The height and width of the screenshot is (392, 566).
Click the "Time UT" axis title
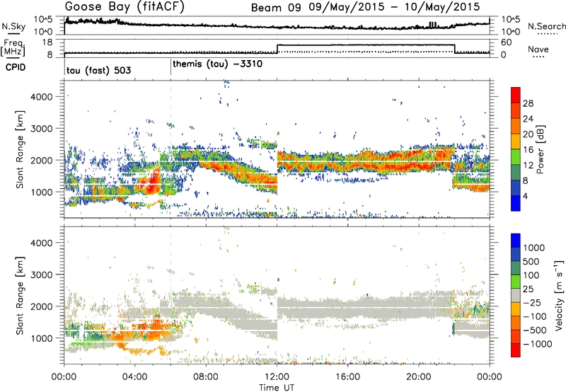(277, 388)
